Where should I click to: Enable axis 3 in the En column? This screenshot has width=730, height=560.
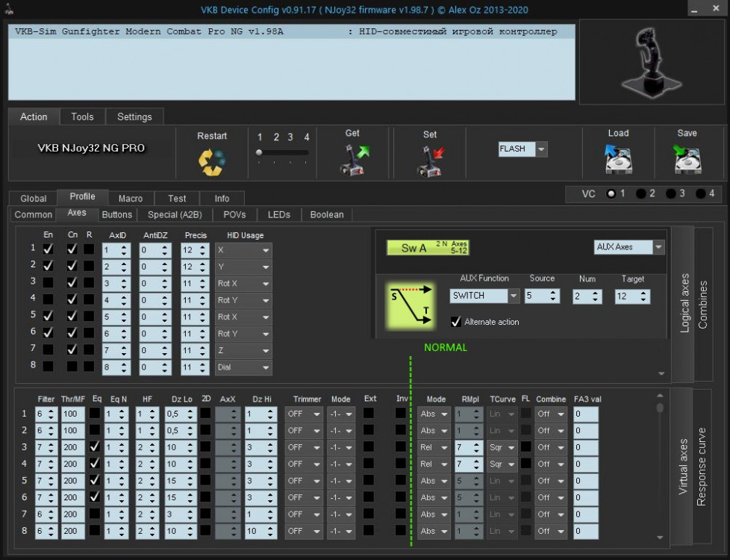coord(48,282)
